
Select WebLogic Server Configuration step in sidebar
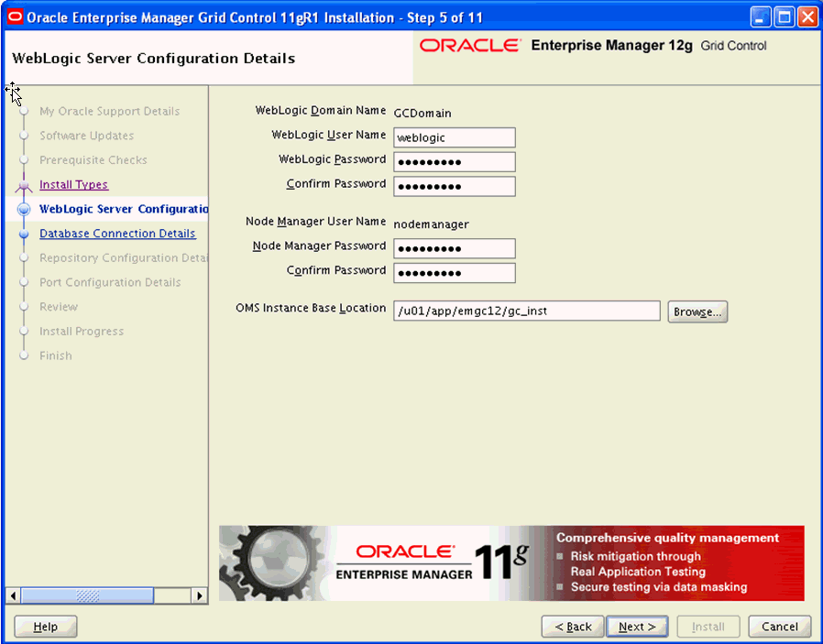[x=124, y=209]
